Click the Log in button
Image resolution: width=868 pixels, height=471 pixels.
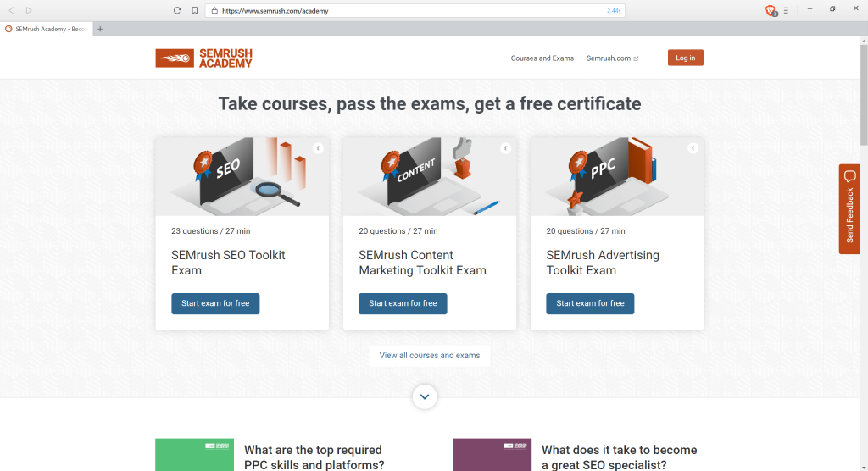pos(685,58)
